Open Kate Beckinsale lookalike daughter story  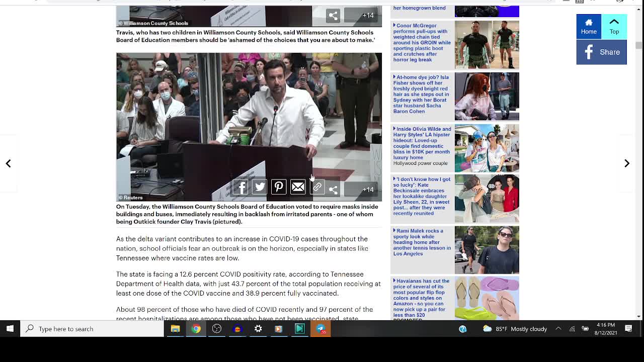[422, 196]
